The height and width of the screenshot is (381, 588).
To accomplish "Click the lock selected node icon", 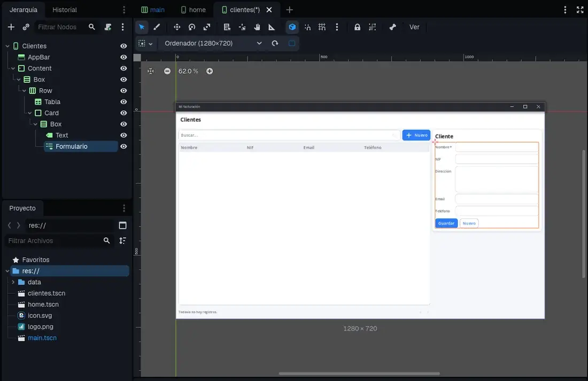I will pos(358,27).
